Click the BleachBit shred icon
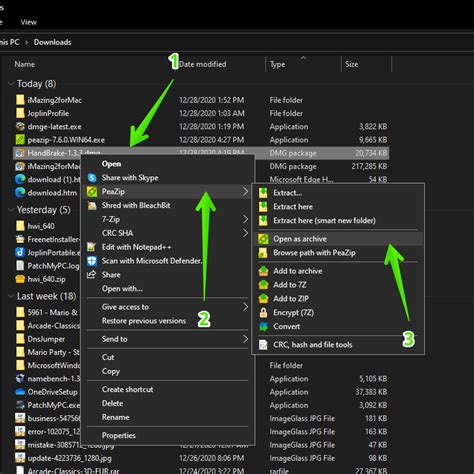 (92, 206)
